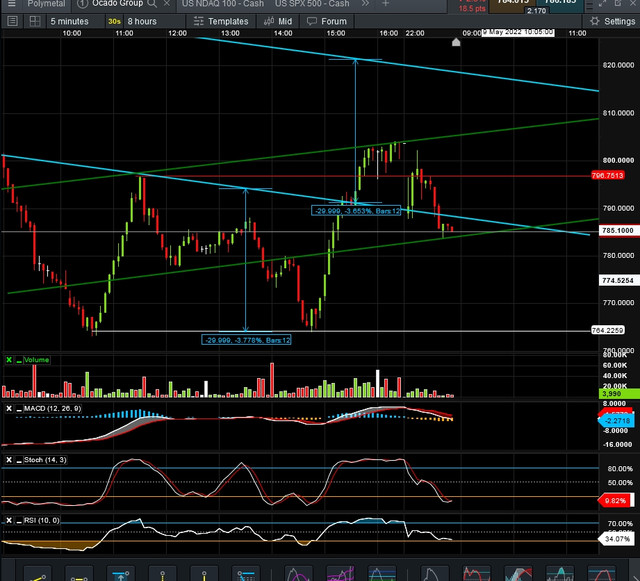Viewport: 640px width, 581px height.
Task: Select the 785.1000 current price label
Action: click(618, 231)
